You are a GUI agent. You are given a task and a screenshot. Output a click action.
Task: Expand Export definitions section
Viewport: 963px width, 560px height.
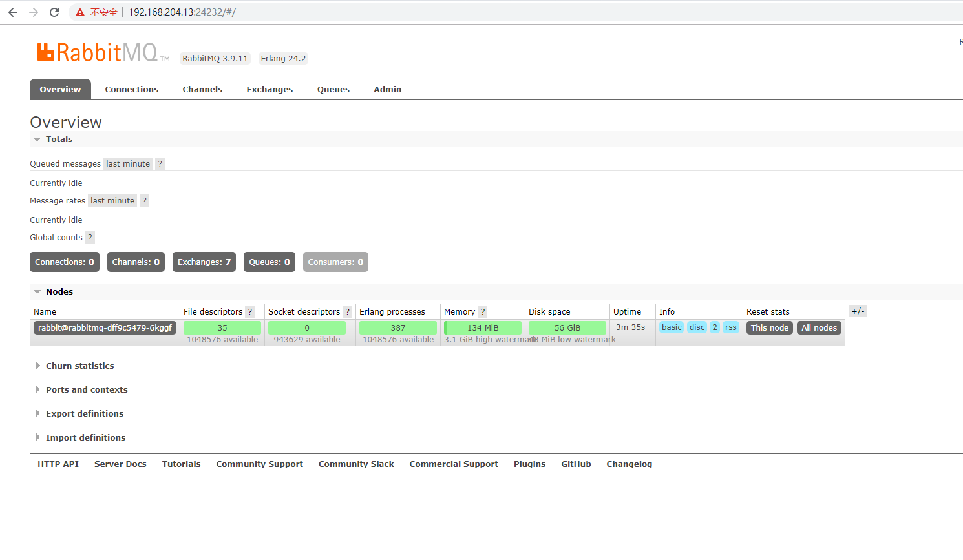[x=79, y=413]
